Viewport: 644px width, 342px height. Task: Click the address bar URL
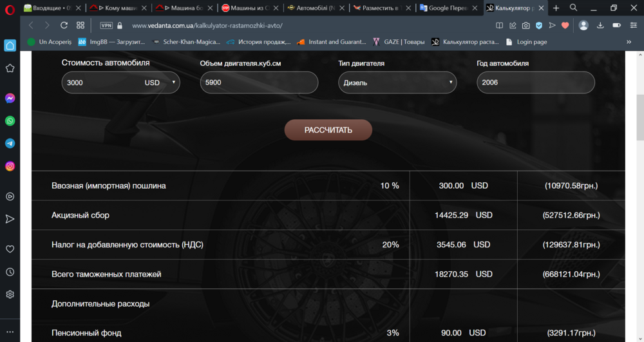tap(207, 26)
